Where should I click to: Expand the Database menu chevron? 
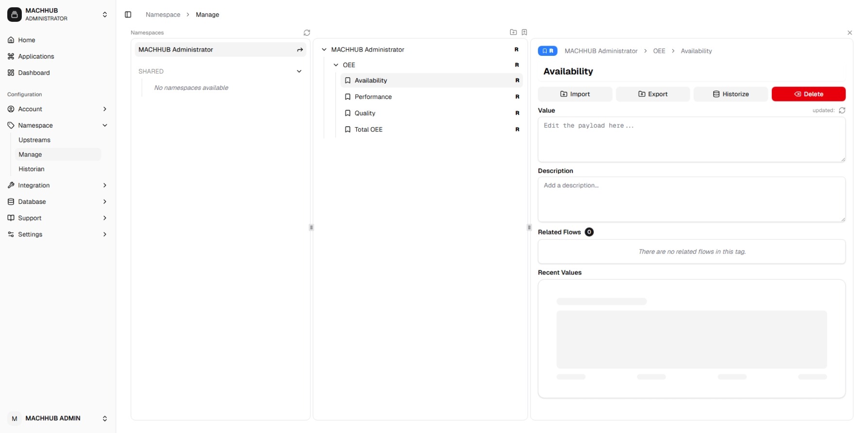105,201
